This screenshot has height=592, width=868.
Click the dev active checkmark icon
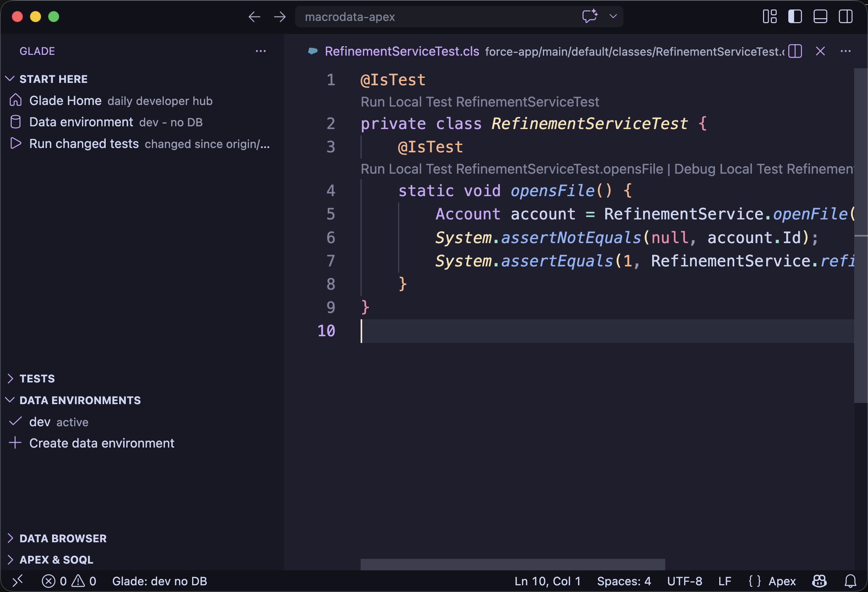(x=15, y=422)
